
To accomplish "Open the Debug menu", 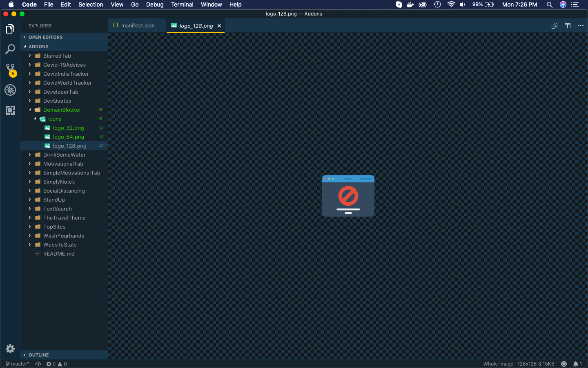I will coord(155,4).
